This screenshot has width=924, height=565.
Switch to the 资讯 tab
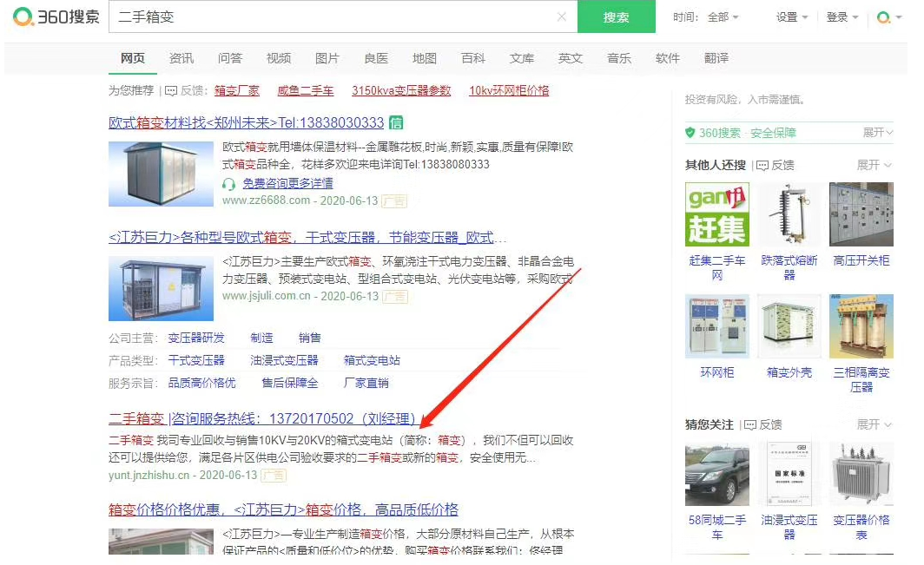(x=181, y=58)
